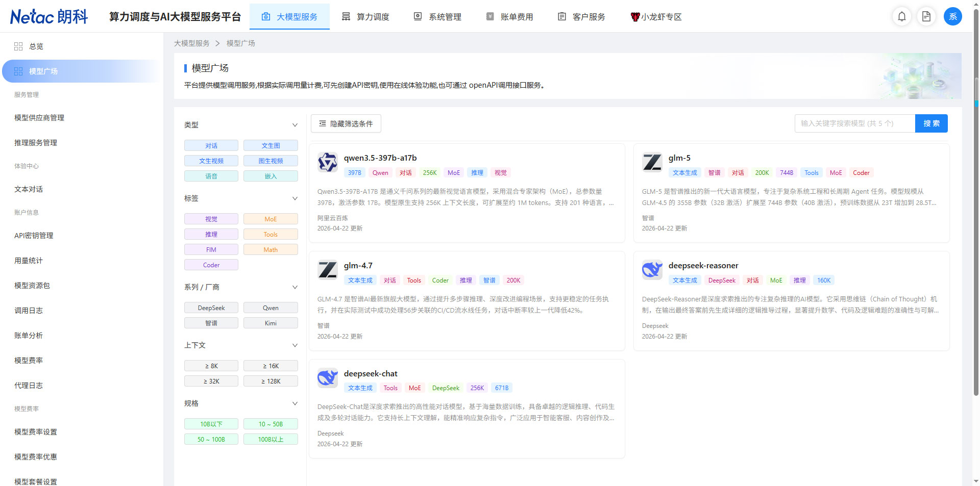Click the 算力调度 menu icon
This screenshot has height=486, width=980.
(346, 17)
